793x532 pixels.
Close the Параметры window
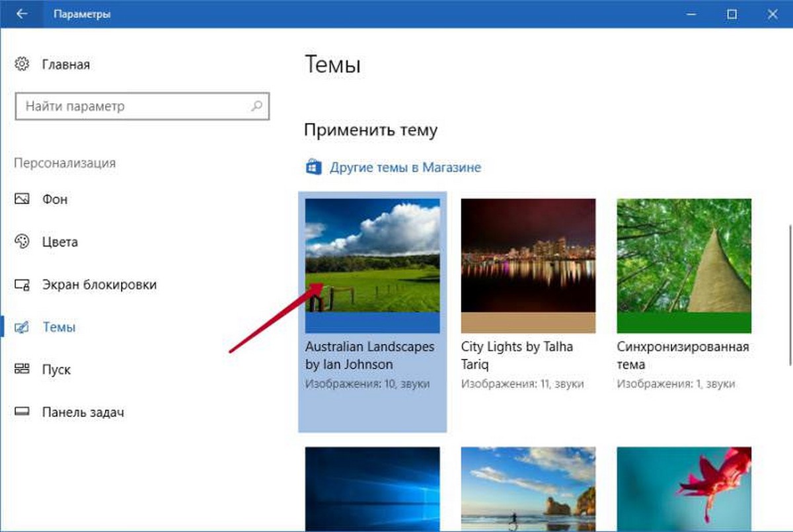771,14
